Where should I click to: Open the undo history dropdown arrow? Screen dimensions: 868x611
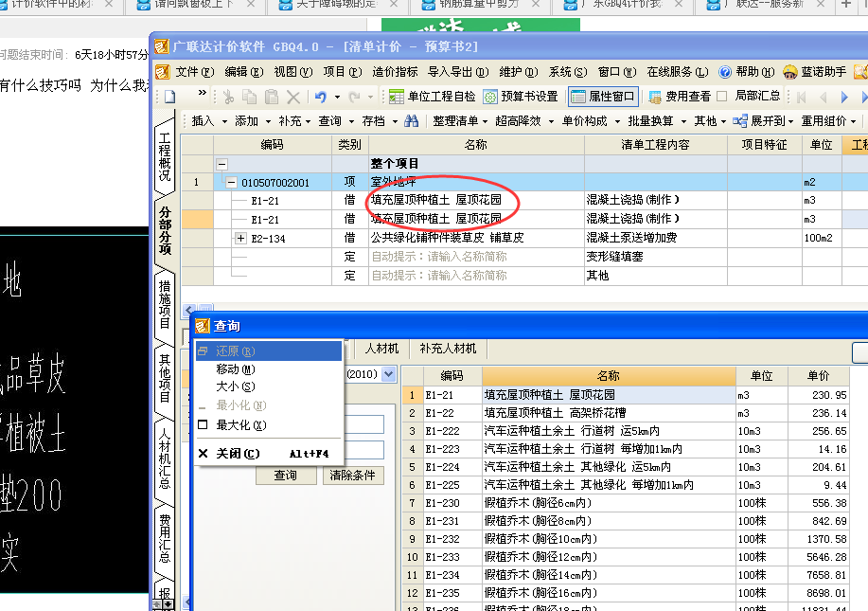[x=337, y=98]
